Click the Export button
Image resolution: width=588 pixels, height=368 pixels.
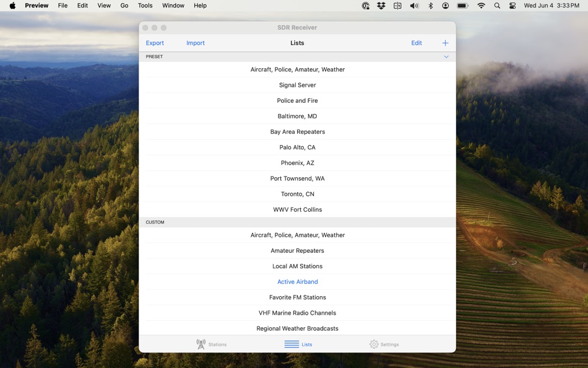click(155, 43)
